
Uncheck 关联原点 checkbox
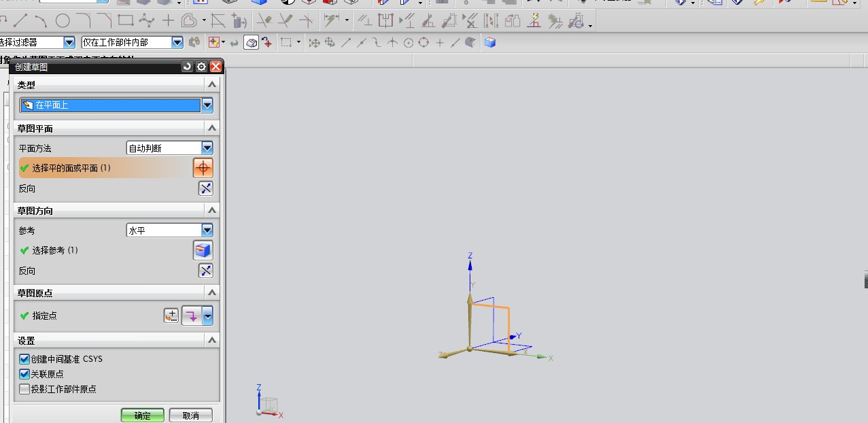pos(24,374)
